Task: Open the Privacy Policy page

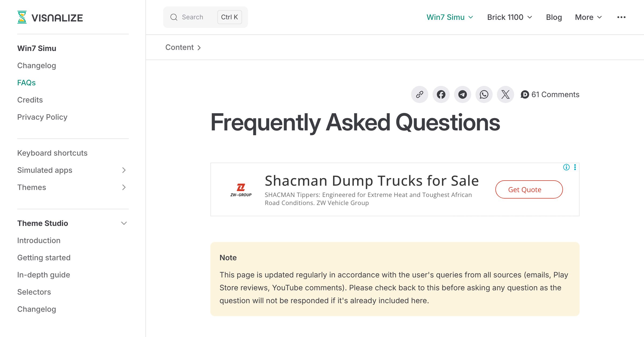Action: click(42, 117)
